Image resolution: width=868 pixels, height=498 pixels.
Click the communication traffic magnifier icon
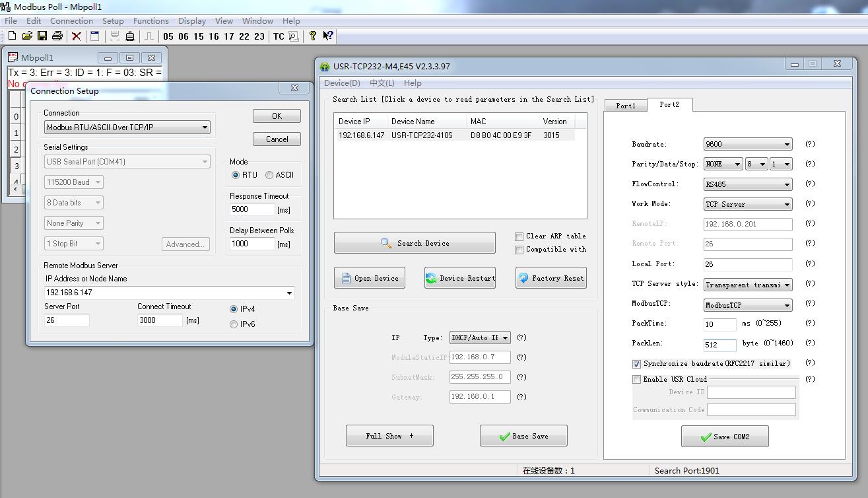click(294, 36)
